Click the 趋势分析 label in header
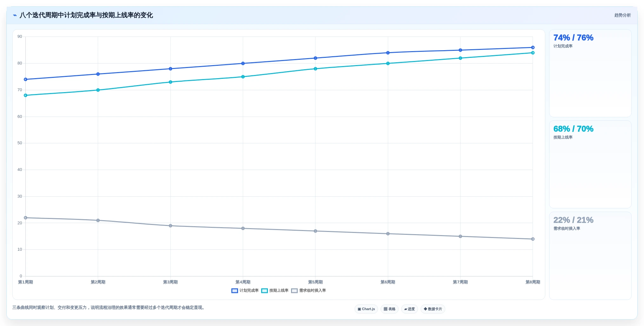This screenshot has width=644, height=326. point(622,15)
